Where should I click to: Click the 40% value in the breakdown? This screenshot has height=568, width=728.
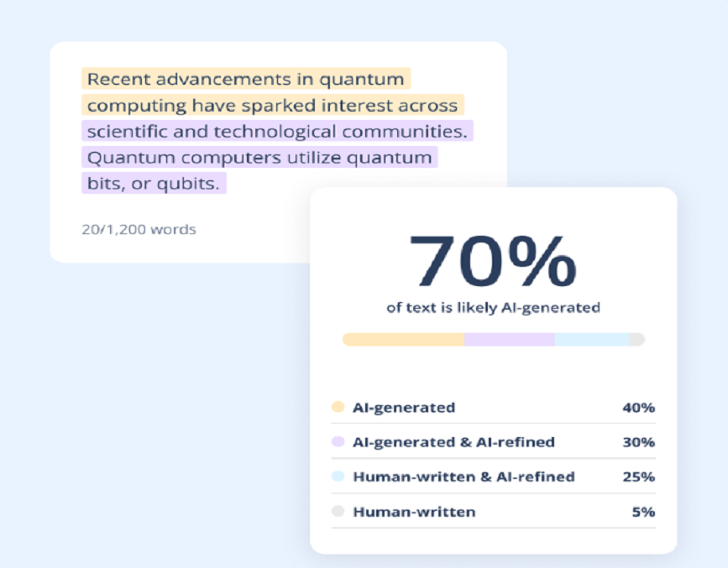point(638,408)
